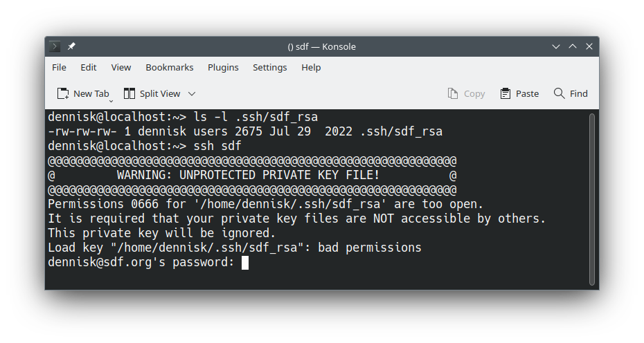Maximize the Konsole window
The width and height of the screenshot is (644, 343).
pos(573,46)
